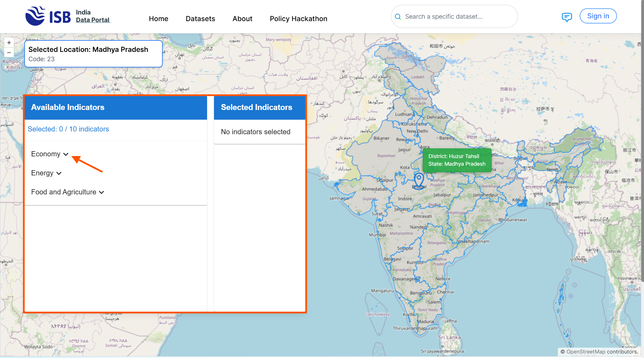The image size is (644, 358).
Task: Click the search magnifier icon
Action: 398,17
